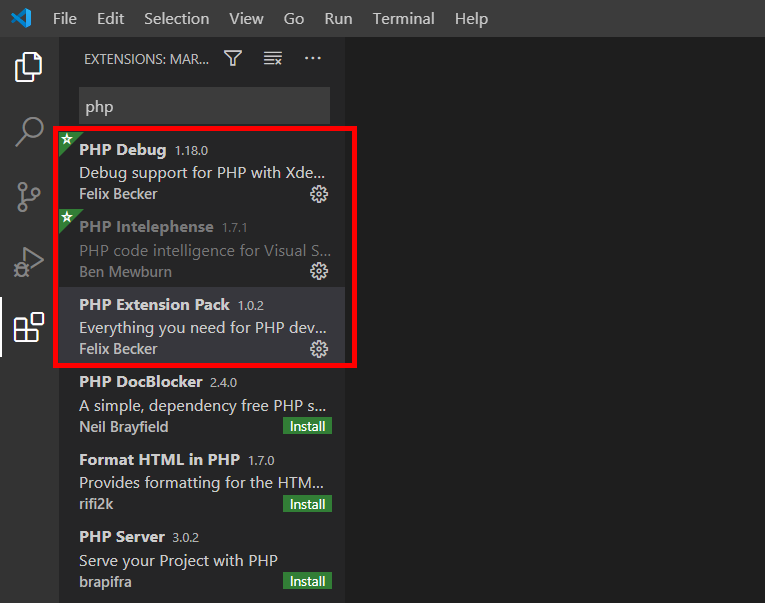Click the Ben Mewburn publisher name

[125, 272]
